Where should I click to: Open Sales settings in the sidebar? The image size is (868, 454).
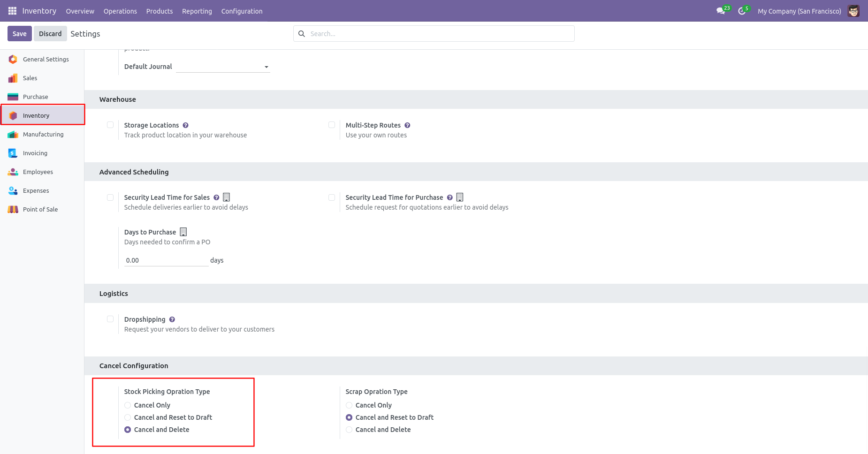tap(42, 78)
